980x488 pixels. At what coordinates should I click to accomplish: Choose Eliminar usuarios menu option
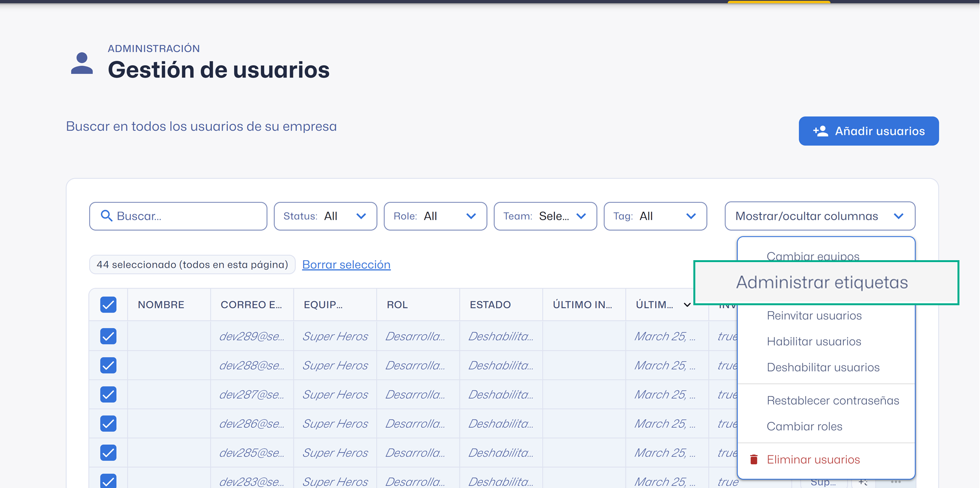pyautogui.click(x=813, y=460)
